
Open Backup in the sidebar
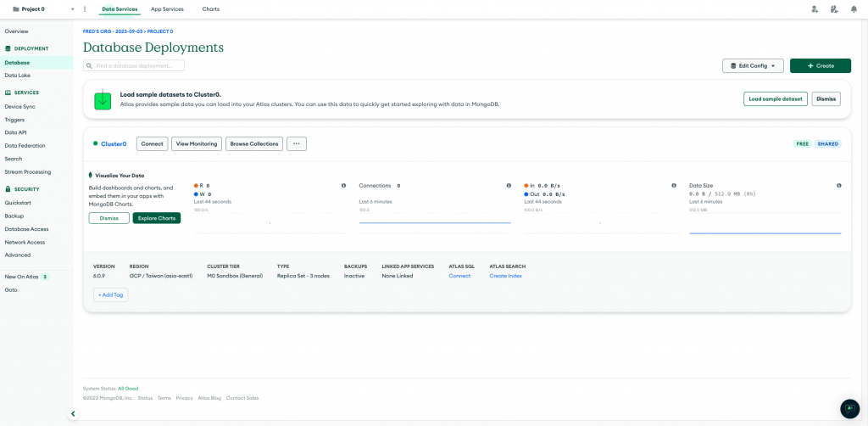click(14, 216)
